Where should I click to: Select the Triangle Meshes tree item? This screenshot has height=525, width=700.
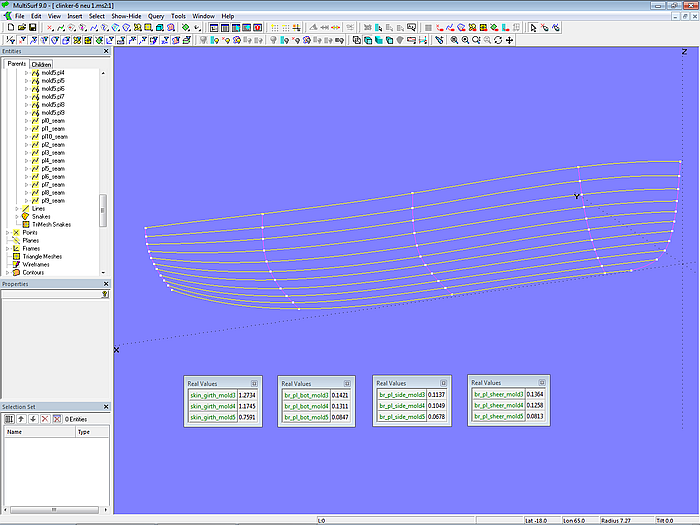41,256
